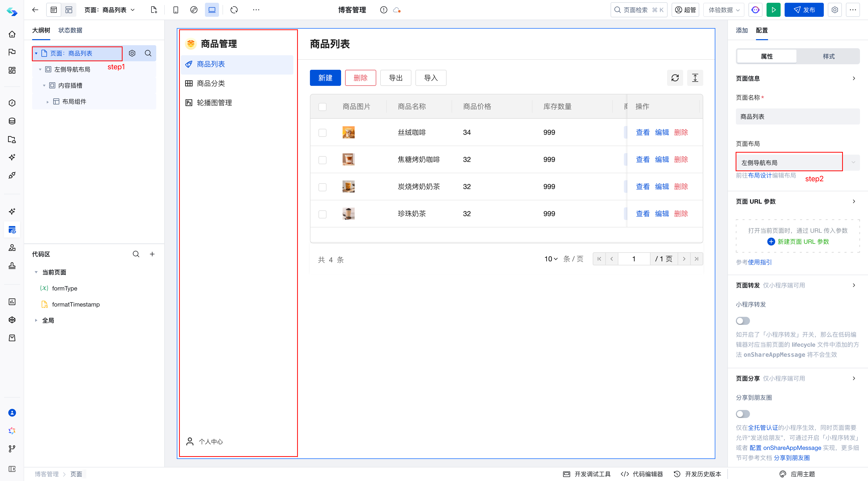This screenshot has width=868, height=481.
Task: Click the 发布 publish button
Action: coord(804,10)
